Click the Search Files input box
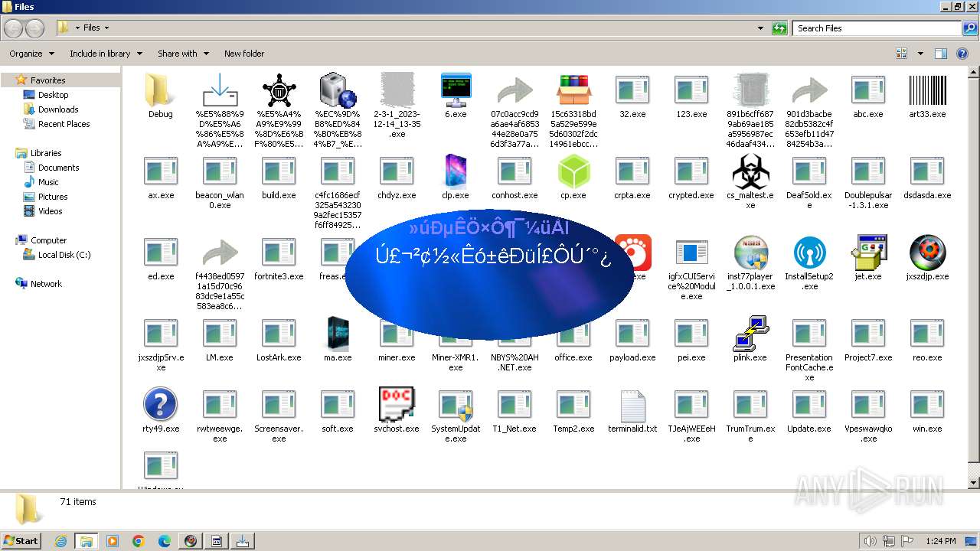The image size is (980, 551). [877, 28]
